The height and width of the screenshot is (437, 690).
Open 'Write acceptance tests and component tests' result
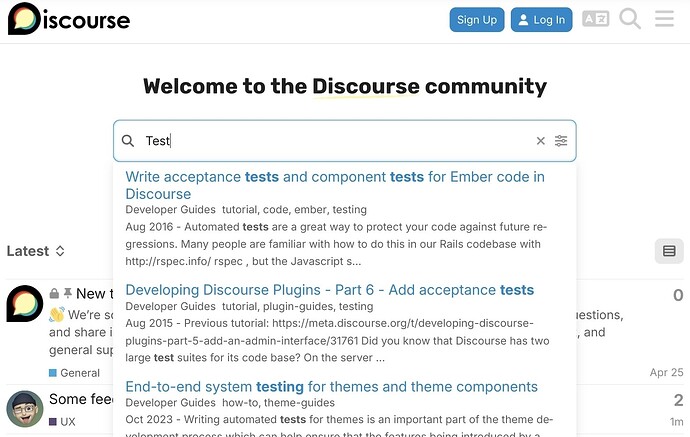click(x=335, y=185)
